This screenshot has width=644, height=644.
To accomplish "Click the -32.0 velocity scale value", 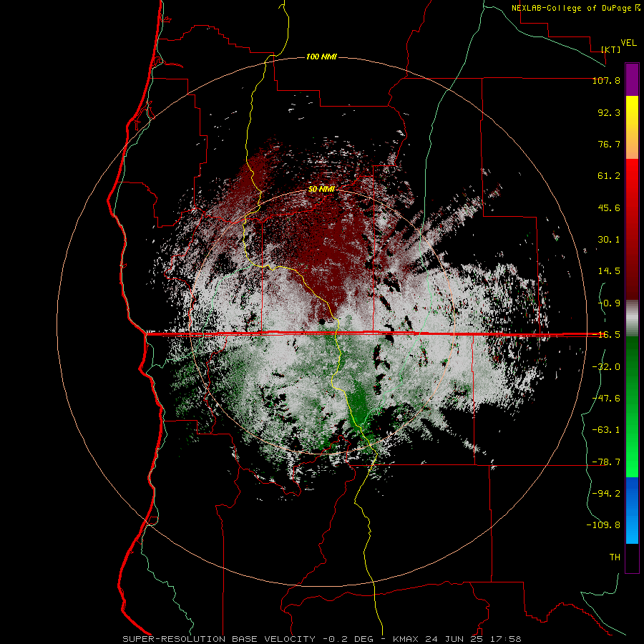I will (606, 367).
